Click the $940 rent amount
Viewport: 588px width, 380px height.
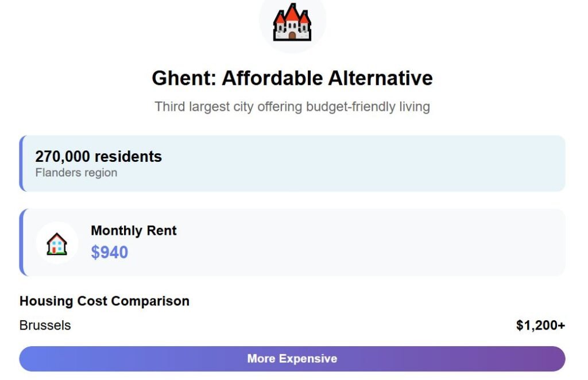pyautogui.click(x=109, y=253)
